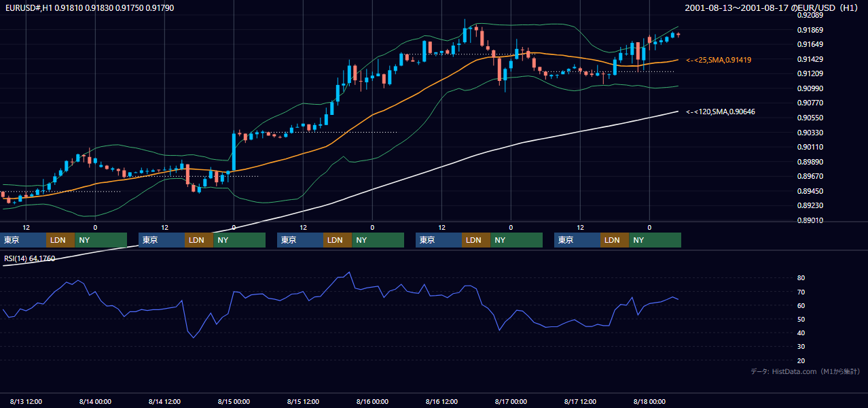Click the 8/18 00:00 date label
This screenshot has height=408, width=868.
point(649,401)
